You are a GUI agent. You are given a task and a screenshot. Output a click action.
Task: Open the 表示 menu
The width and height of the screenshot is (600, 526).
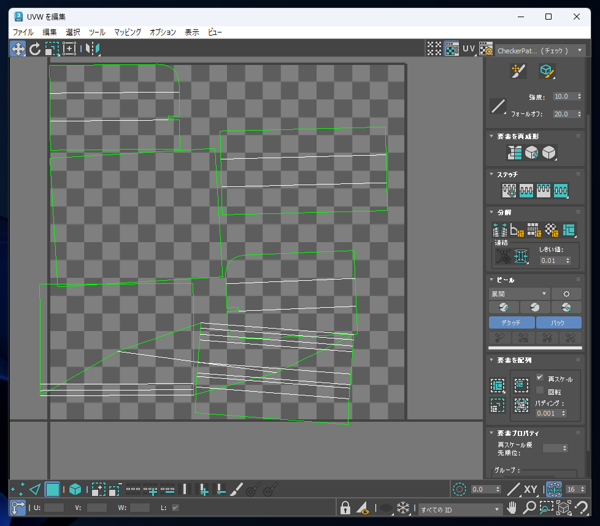[x=192, y=32]
